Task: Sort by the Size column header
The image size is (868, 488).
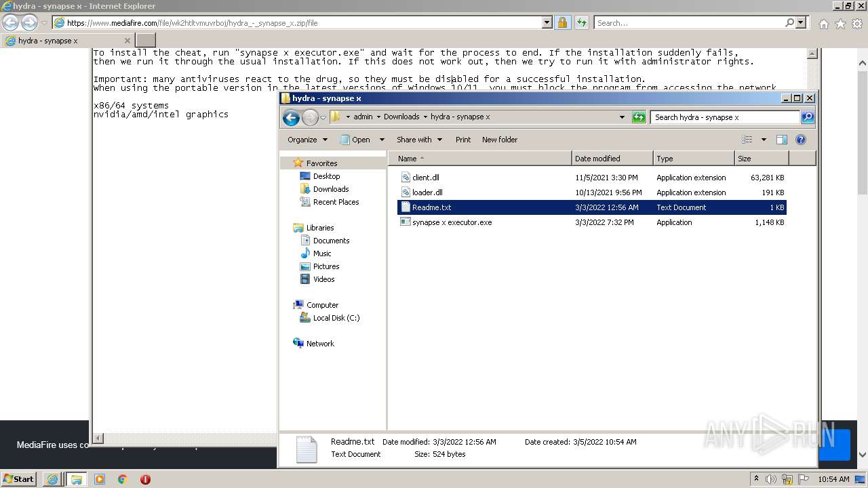Action: click(762, 159)
